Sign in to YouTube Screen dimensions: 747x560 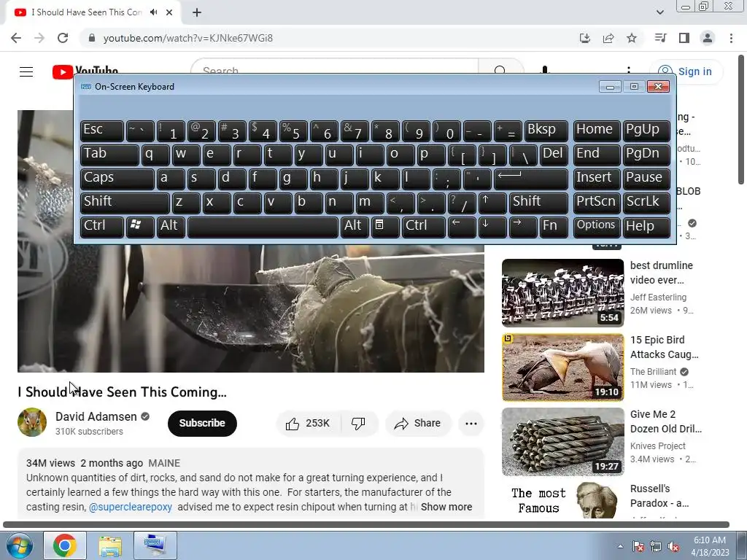click(686, 71)
